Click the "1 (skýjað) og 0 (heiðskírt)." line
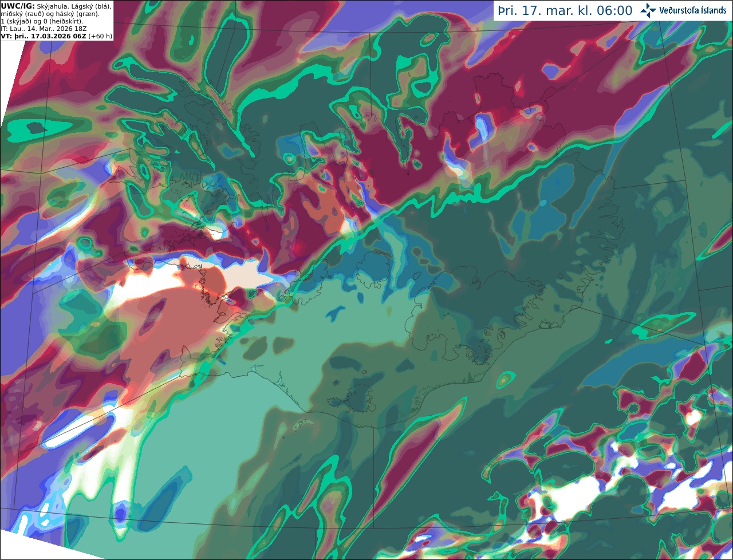 [x=42, y=21]
